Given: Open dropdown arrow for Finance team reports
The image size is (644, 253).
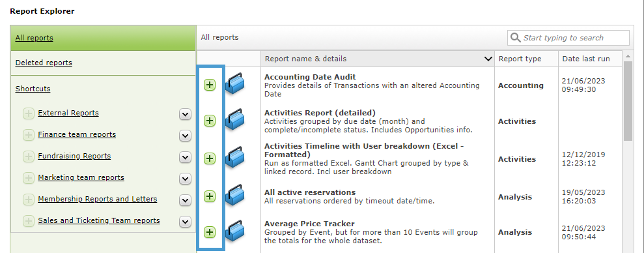Looking at the screenshot, I should point(185,136).
